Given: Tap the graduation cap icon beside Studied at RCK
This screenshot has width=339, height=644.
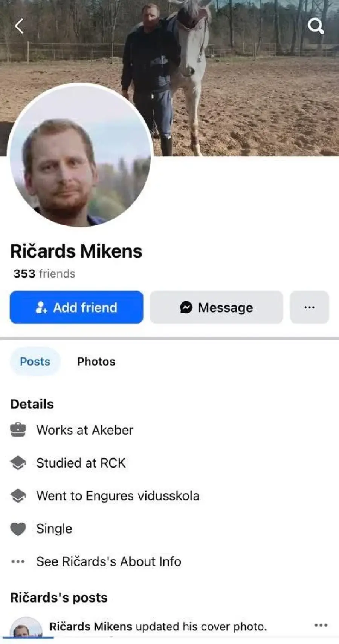Looking at the screenshot, I should tap(18, 463).
